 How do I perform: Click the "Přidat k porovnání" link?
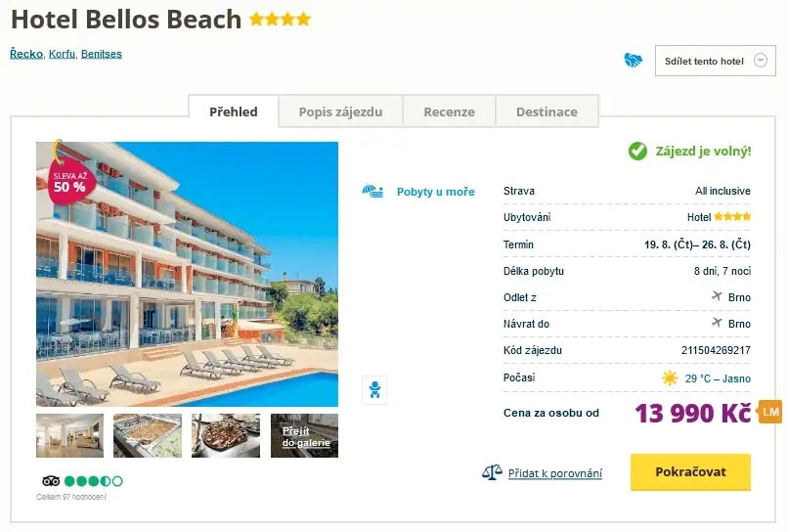tap(555, 473)
